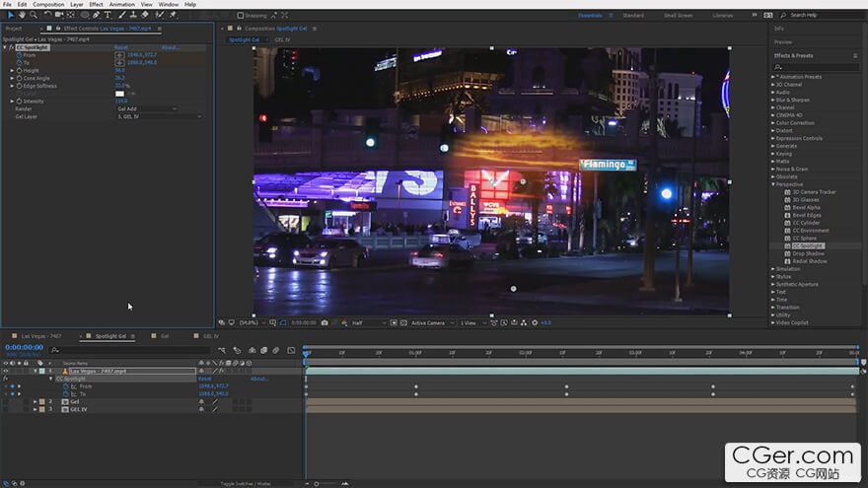Open the 1 View layout dropdown

(x=473, y=322)
